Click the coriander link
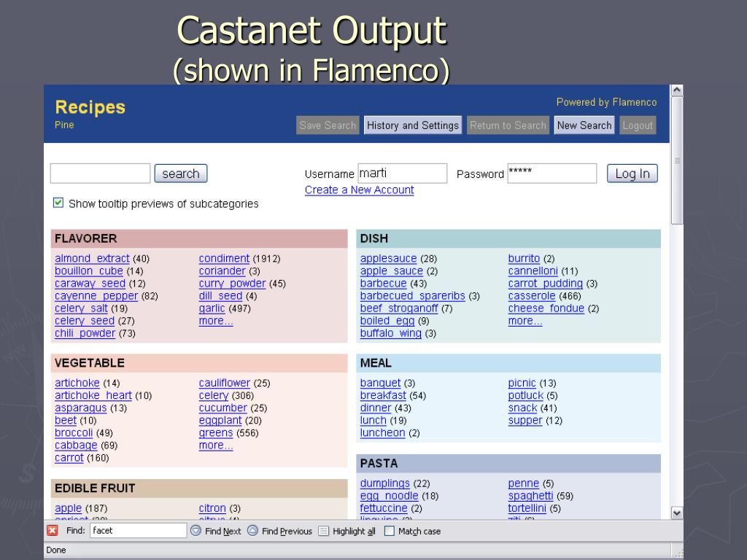This screenshot has height=560, width=747. 222,271
